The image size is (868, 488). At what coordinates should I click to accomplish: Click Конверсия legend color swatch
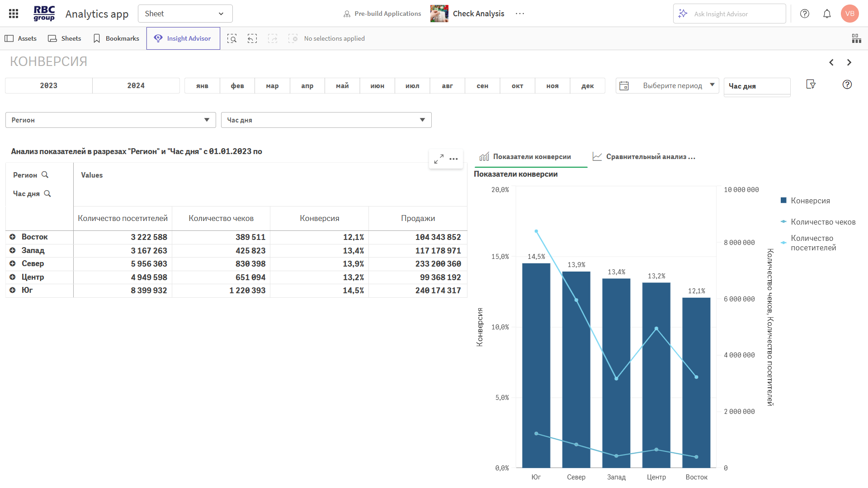[x=783, y=201]
